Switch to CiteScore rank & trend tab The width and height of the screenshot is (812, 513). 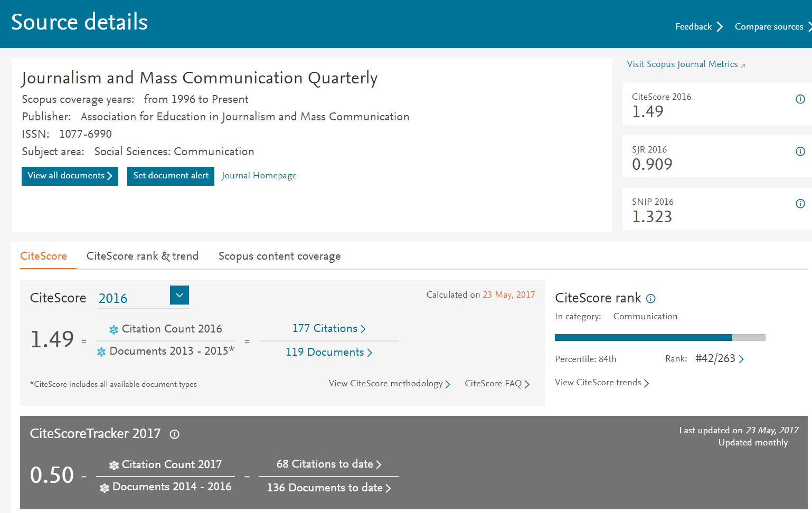tap(143, 256)
